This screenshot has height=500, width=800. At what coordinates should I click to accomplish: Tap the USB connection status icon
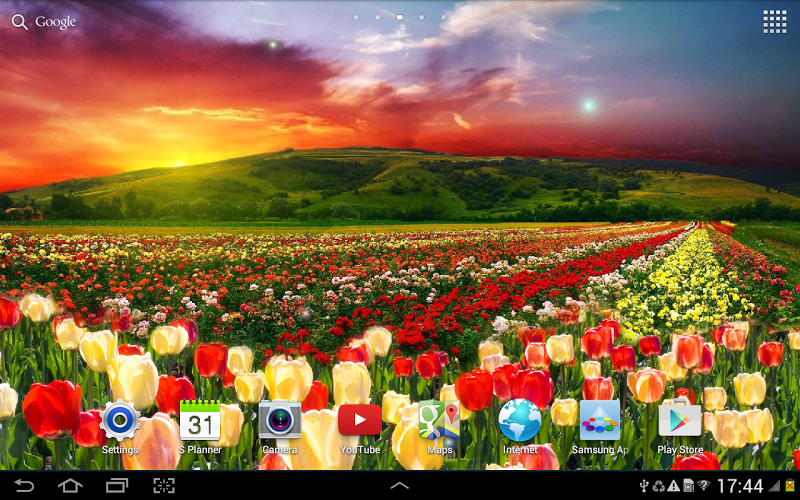pos(644,486)
